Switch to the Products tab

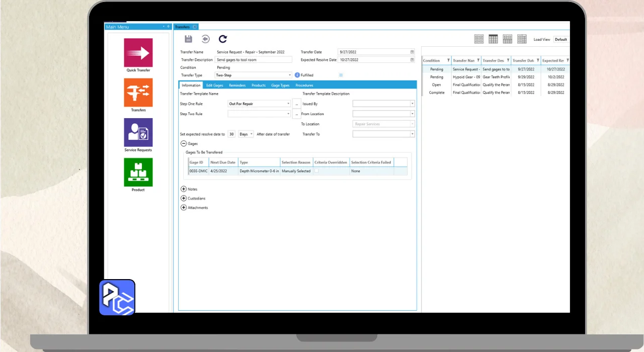pos(259,85)
